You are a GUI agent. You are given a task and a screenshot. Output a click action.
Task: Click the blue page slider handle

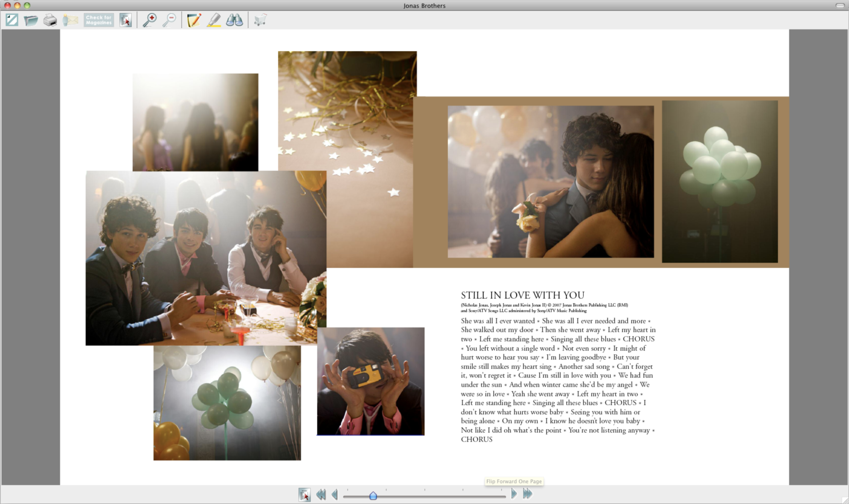point(373,496)
